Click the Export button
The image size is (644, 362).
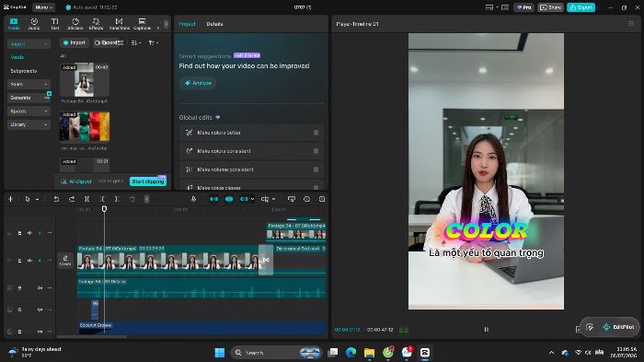coord(581,7)
